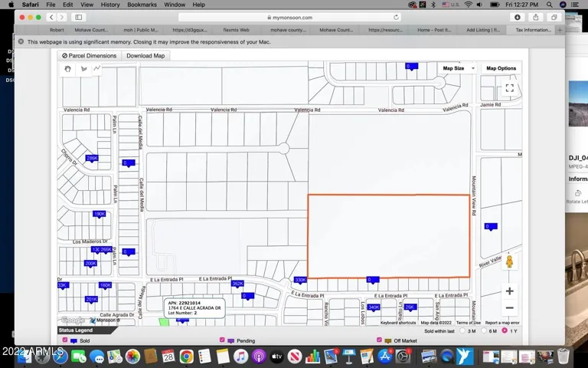
Task: Open the Help menu
Action: pos(199,5)
